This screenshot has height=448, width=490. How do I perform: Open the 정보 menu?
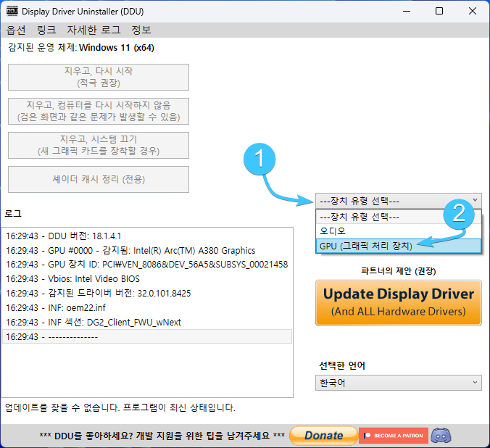click(141, 30)
